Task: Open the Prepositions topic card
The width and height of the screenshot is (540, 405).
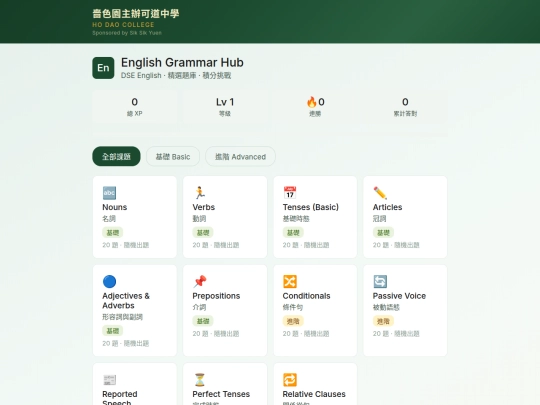Action: click(x=225, y=310)
